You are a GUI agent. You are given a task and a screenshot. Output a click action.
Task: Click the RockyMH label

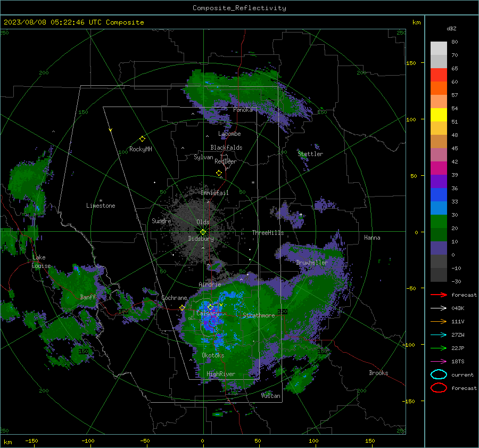(141, 149)
